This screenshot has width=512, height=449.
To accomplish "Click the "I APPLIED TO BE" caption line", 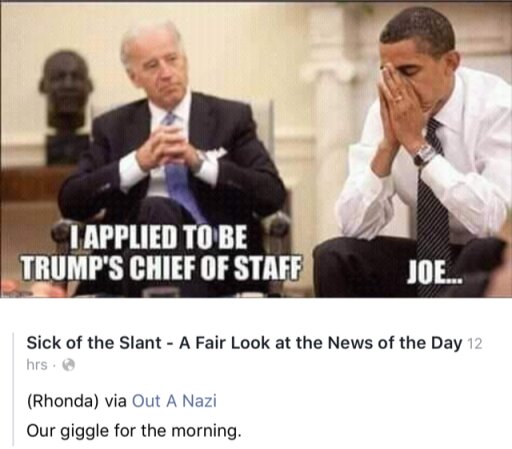I will tap(159, 237).
